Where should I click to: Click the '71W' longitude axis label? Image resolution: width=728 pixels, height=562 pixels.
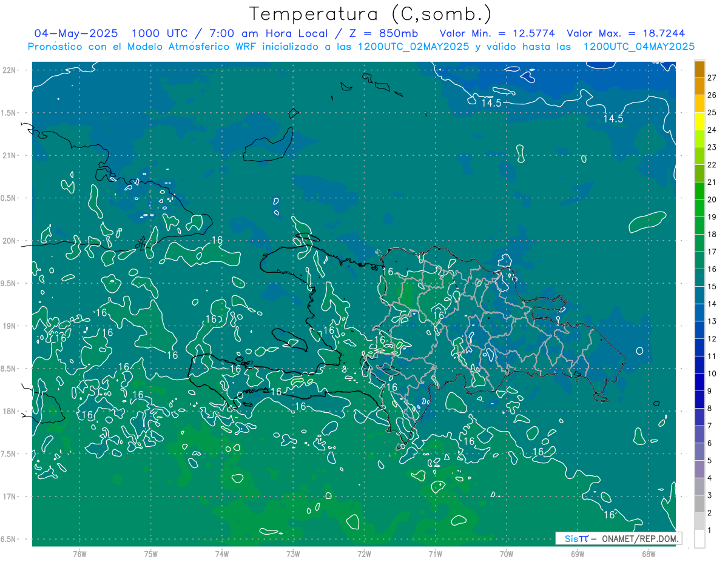pyautogui.click(x=435, y=554)
